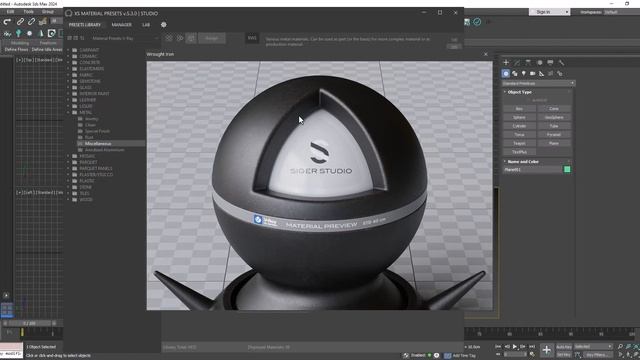Select the Miscellaneous subfolder under METAL

click(98, 144)
